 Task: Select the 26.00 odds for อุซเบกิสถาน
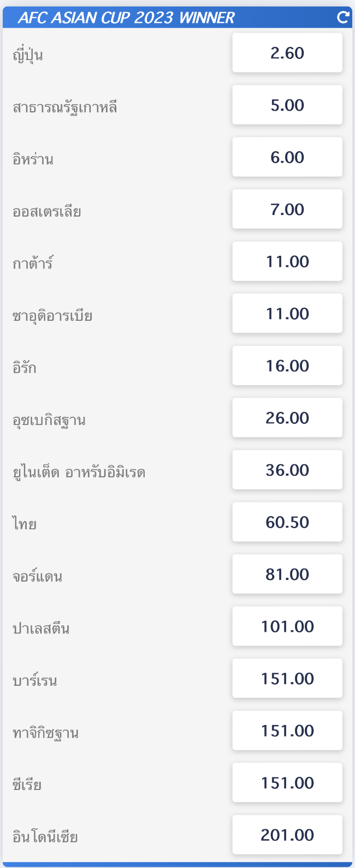pyautogui.click(x=287, y=417)
